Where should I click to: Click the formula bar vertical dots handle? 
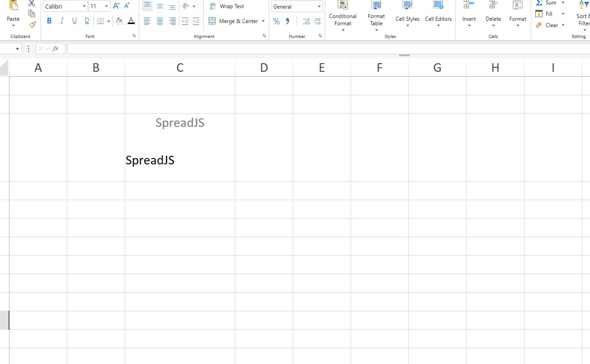coord(28,49)
